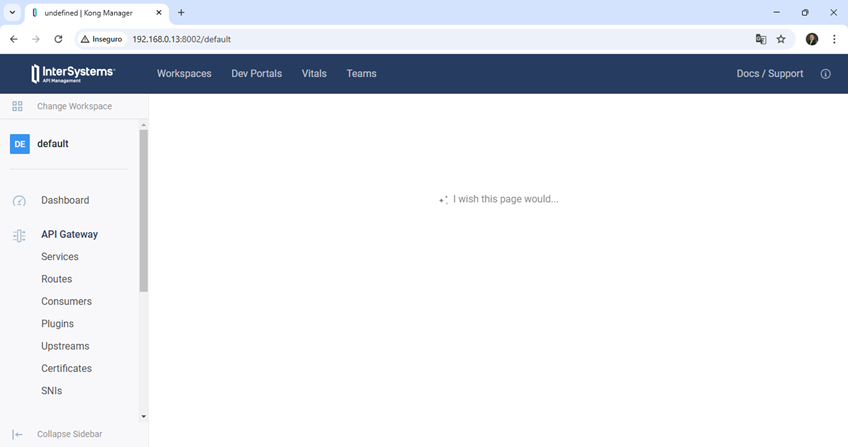Click the sidebar scroll up arrow
Viewport: 848px width, 447px height.
coord(143,125)
